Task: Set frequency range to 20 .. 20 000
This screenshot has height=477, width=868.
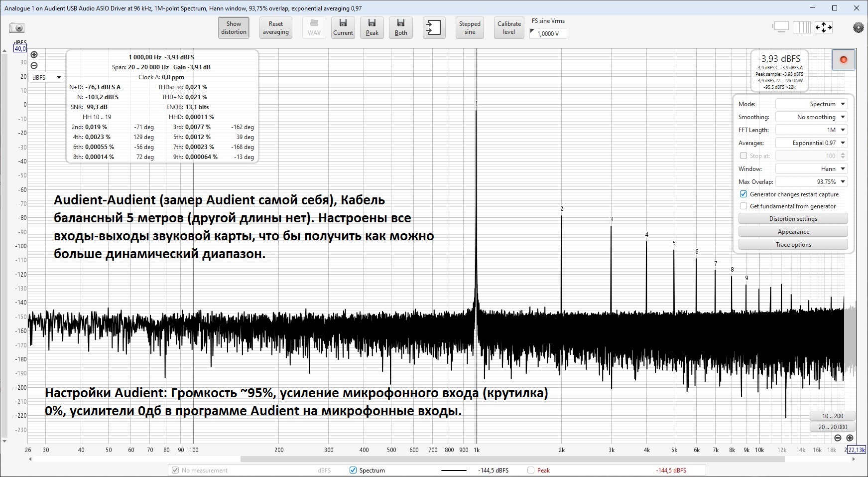Action: pos(832,427)
